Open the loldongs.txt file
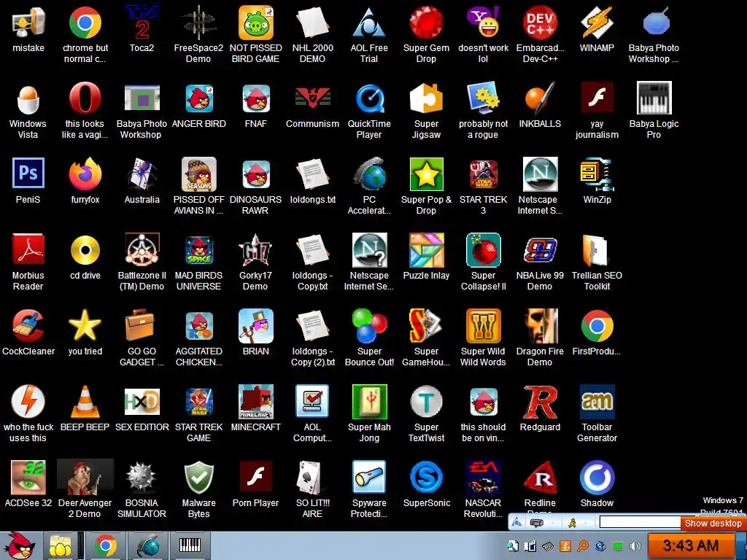The height and width of the screenshot is (560, 747). click(x=312, y=174)
